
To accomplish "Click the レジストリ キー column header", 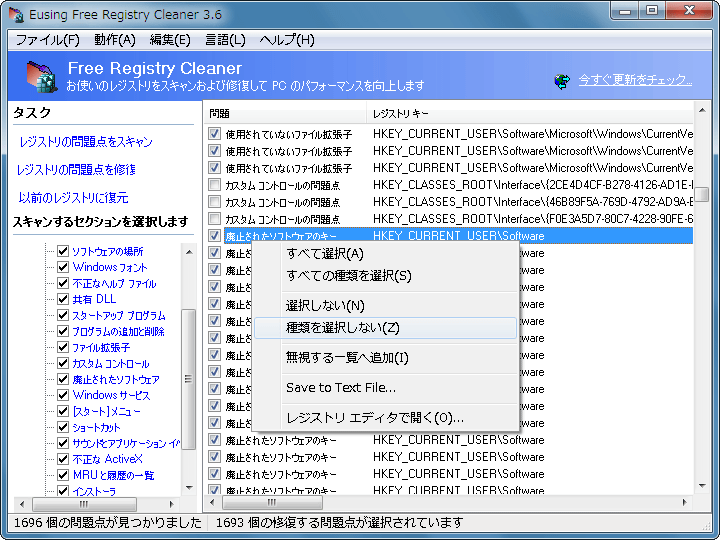I will (530, 113).
